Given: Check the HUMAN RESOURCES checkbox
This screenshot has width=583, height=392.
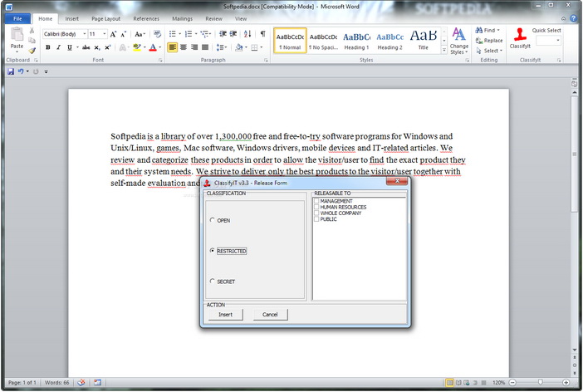Looking at the screenshot, I should 316,207.
